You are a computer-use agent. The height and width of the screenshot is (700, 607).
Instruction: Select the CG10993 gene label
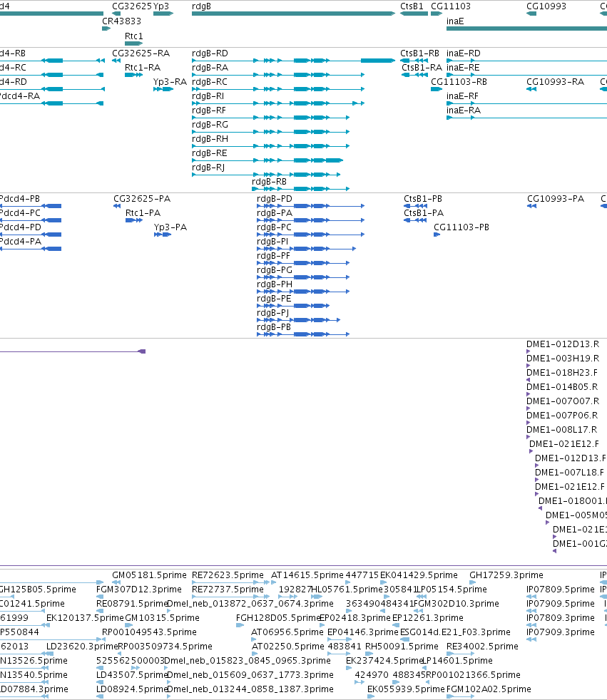point(546,6)
